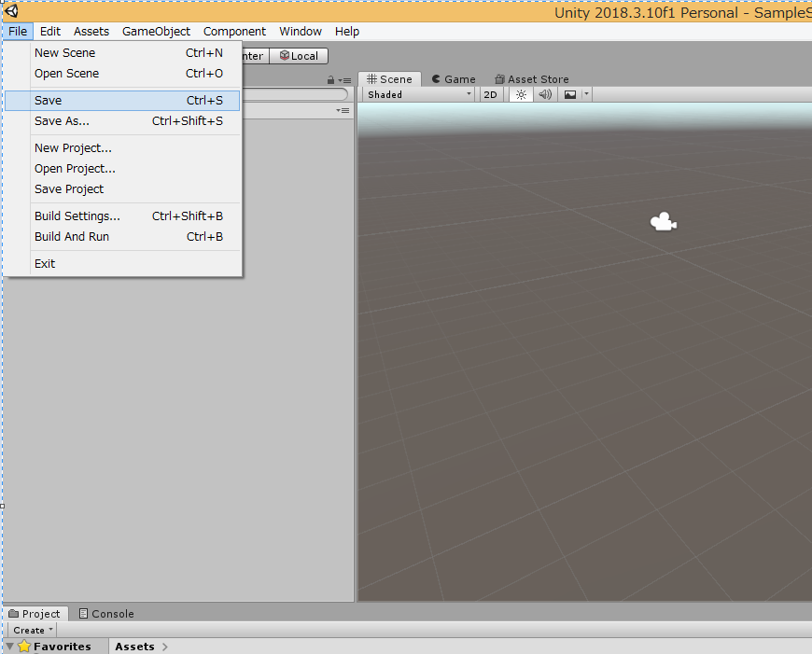
Task: Open the GameObject menu
Action: (156, 31)
